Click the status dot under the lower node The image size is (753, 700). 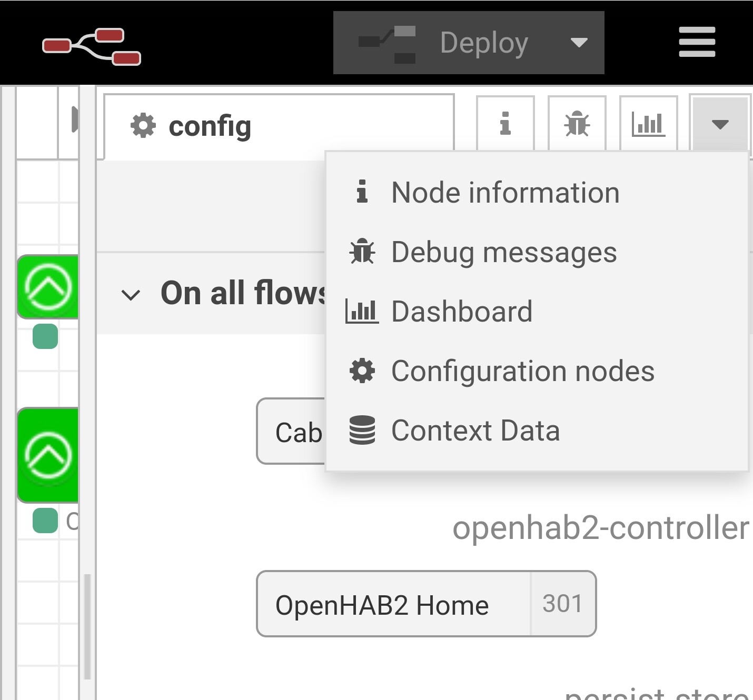(45, 521)
